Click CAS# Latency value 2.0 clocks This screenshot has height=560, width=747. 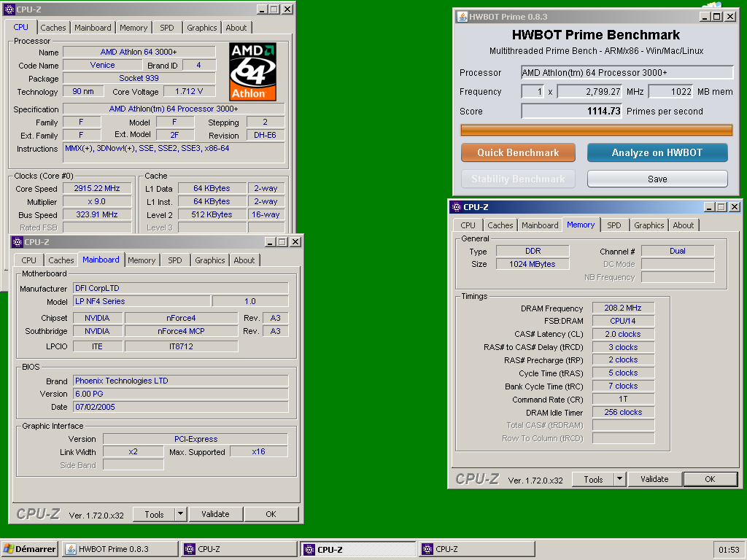click(x=623, y=334)
